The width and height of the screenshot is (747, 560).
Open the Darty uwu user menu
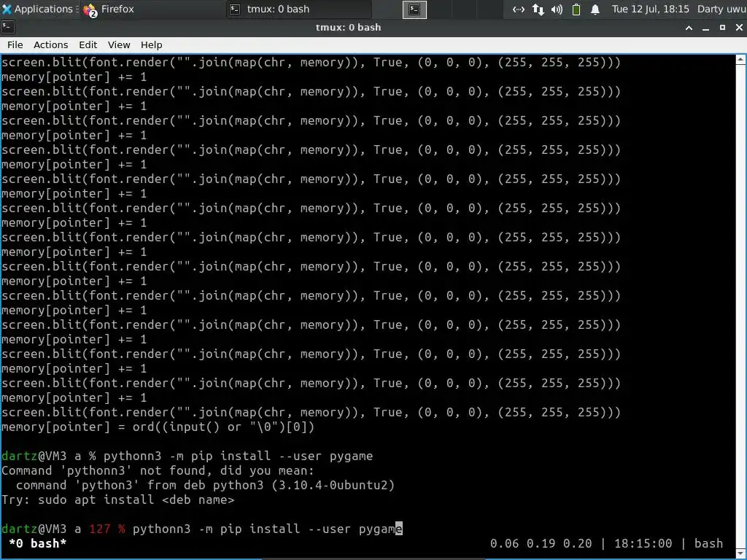(721, 9)
